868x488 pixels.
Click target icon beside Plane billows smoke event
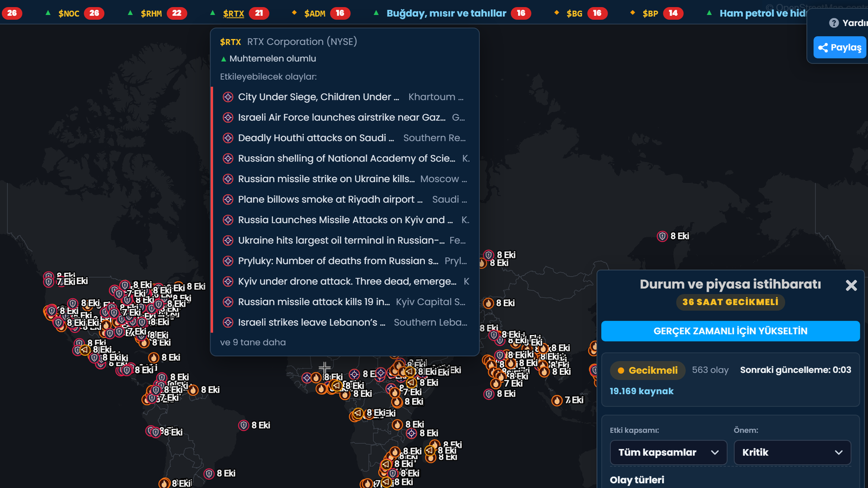coord(228,200)
